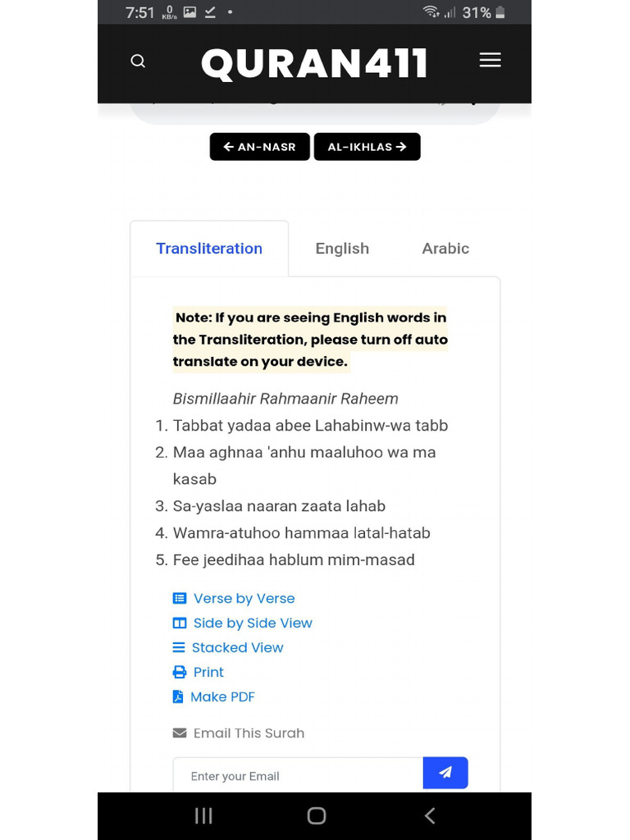This screenshot has height=840, width=630.
Task: Click the printer icon
Action: (x=180, y=673)
